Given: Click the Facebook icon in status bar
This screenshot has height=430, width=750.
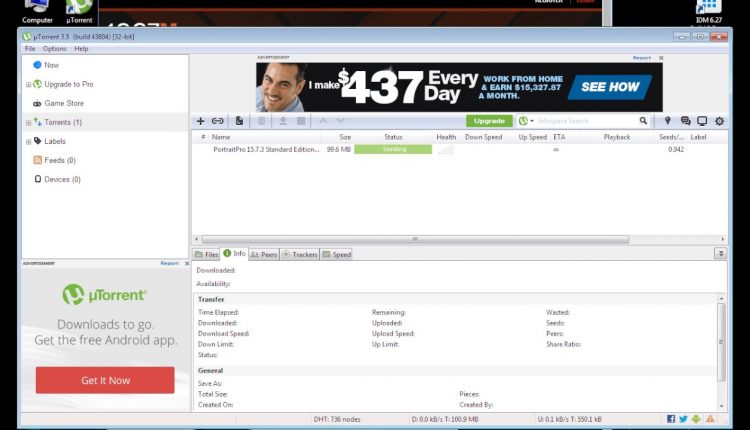Looking at the screenshot, I should click(671, 419).
